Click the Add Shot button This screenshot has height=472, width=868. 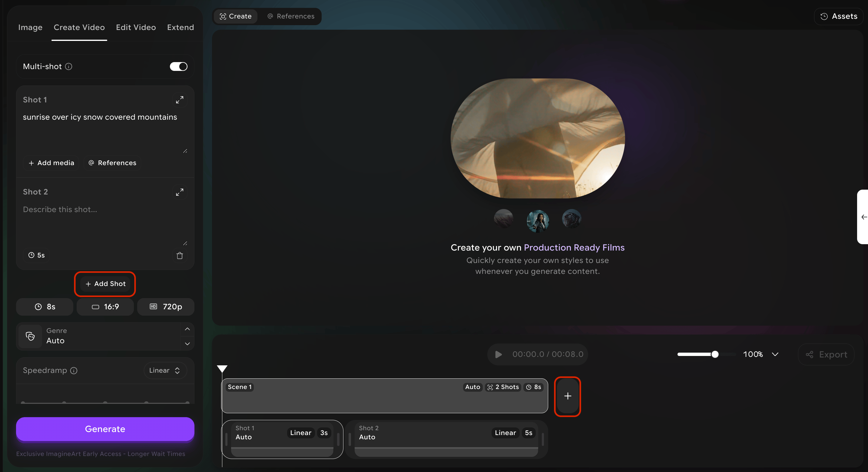105,284
